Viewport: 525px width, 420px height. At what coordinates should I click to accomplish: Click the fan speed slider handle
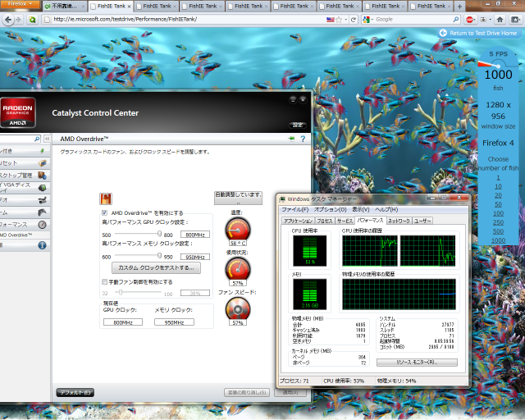(x=121, y=292)
